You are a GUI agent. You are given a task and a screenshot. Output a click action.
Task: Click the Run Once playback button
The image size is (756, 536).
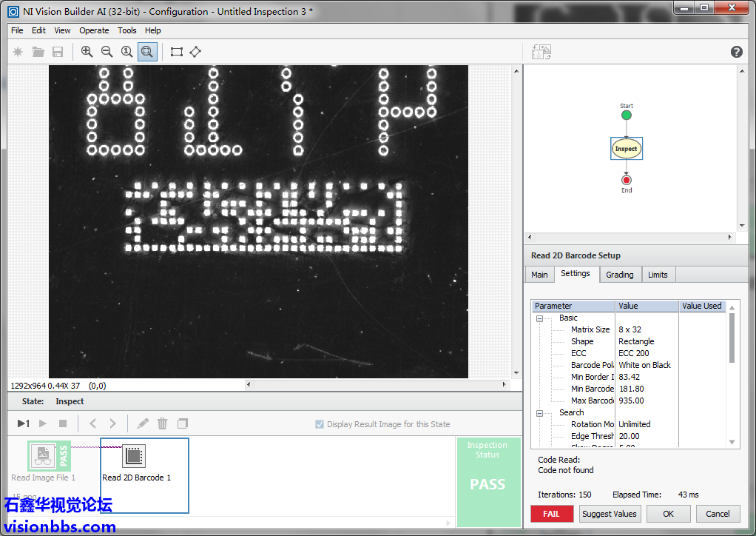[23, 423]
